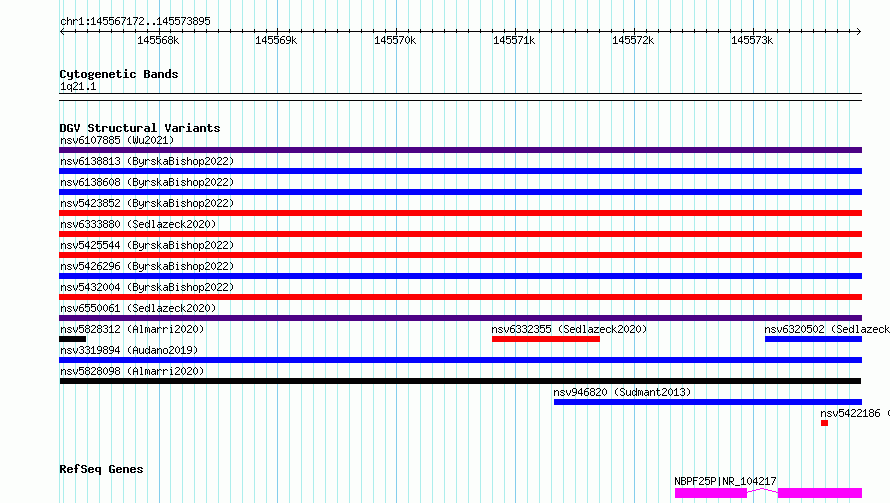Click the purple bar under nsv6550061
This screenshot has height=503, width=890.
click(x=460, y=318)
